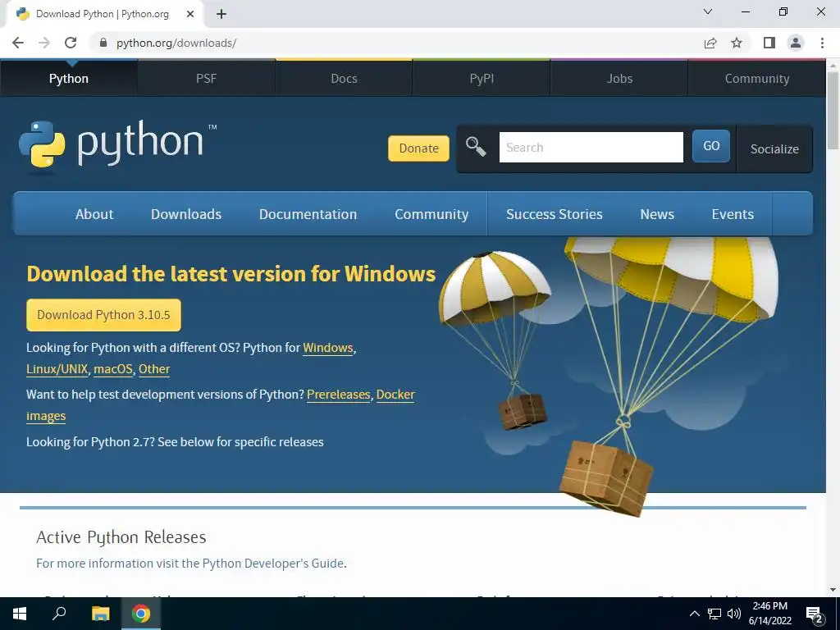Open File Explorer from the taskbar
This screenshot has height=630, width=840.
[100, 614]
